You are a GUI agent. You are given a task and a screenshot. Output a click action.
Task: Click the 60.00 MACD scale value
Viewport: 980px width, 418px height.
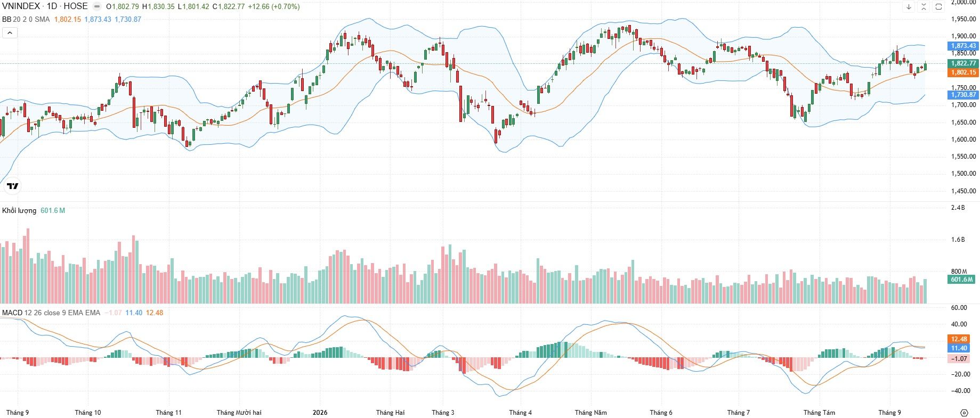pos(959,308)
